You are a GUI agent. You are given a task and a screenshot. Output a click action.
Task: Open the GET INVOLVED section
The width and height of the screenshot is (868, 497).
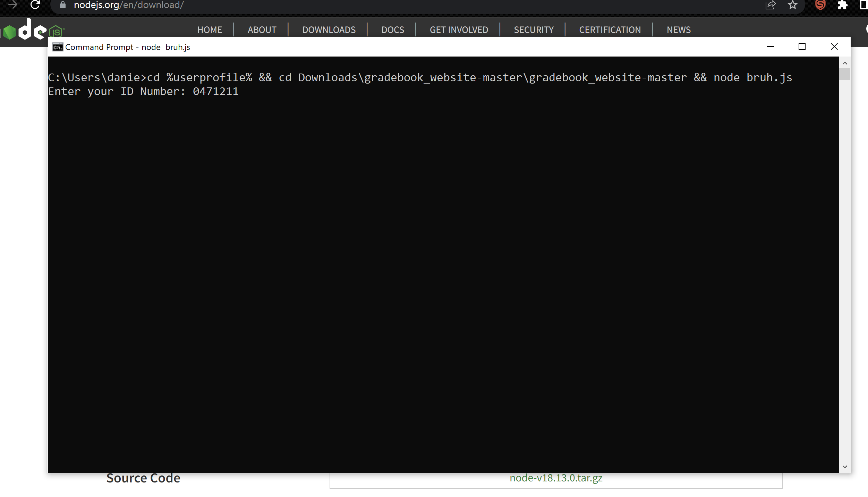(x=459, y=30)
